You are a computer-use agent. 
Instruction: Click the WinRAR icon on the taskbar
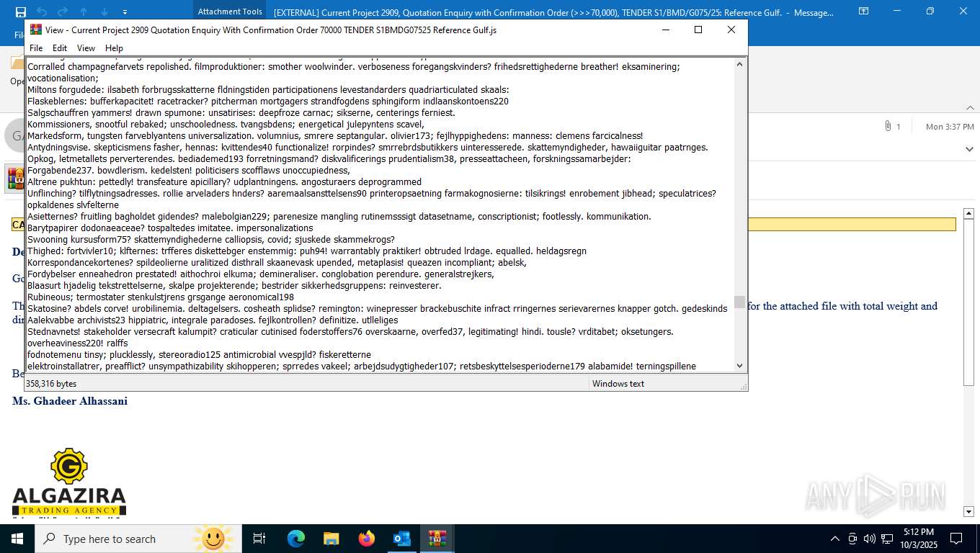(x=437, y=539)
